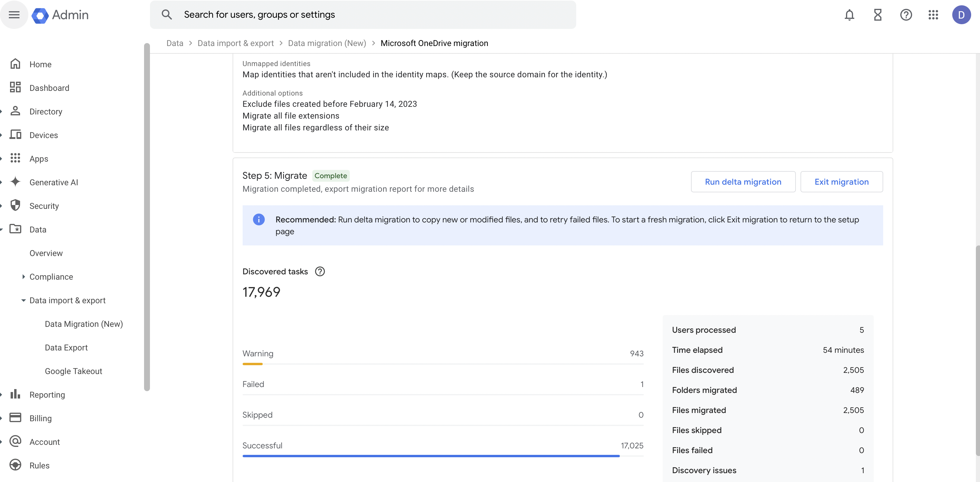
Task: Open the Google apps grid
Action: pos(933,15)
